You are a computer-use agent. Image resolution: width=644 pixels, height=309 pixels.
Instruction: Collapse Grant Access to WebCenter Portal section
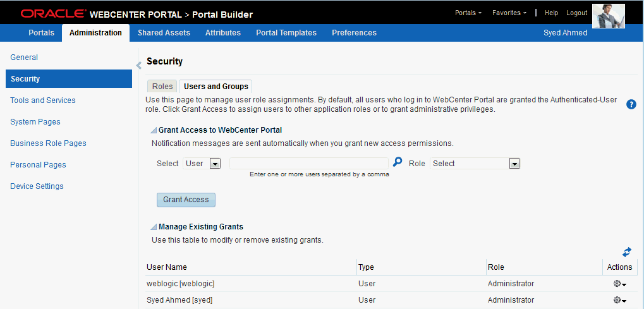[x=153, y=131]
